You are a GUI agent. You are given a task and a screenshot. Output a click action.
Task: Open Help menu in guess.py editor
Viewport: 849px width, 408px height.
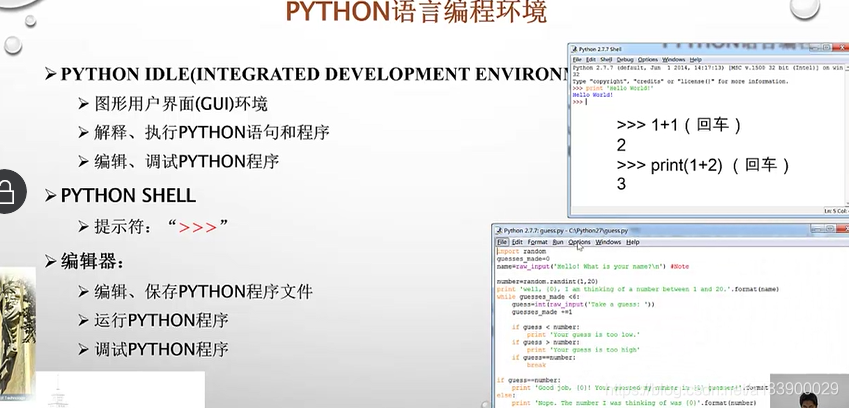pyautogui.click(x=632, y=242)
